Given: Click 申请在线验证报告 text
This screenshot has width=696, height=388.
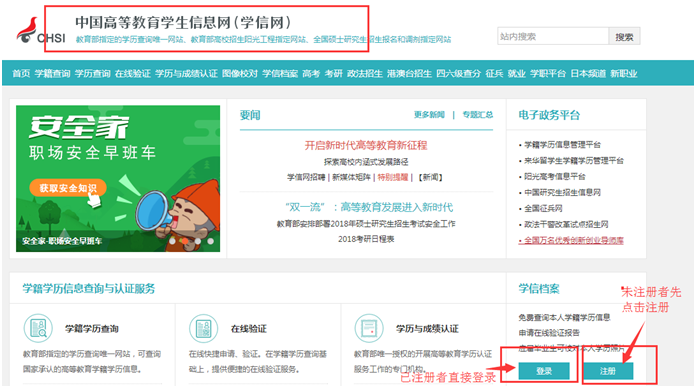Looking at the screenshot, I should [549, 333].
